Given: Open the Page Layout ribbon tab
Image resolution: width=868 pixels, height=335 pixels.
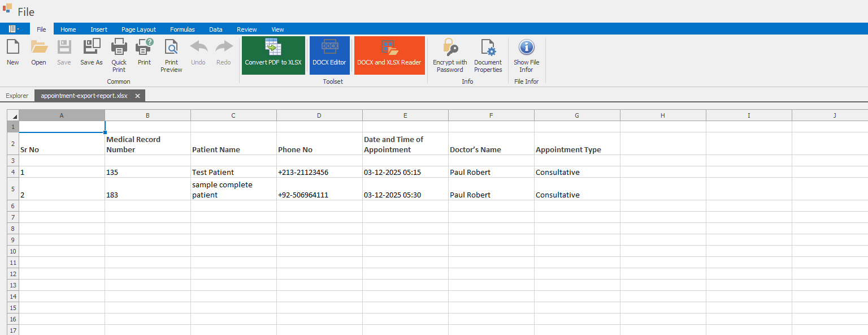Looking at the screenshot, I should 138,29.
